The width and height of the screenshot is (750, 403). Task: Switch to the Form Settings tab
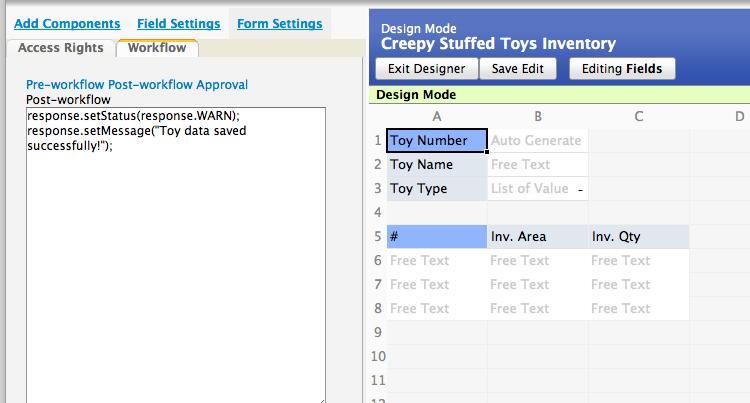279,23
